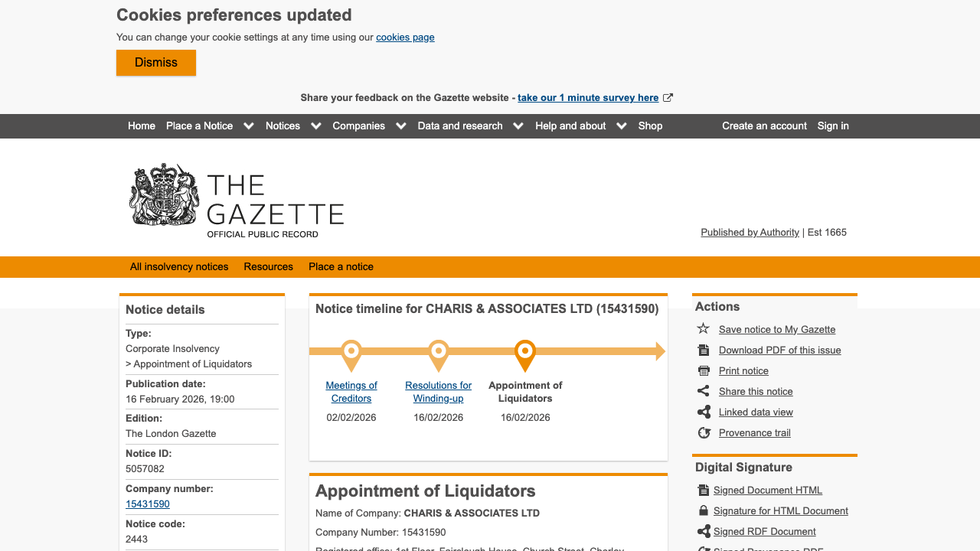Click the padlock icon for HTML signature
Viewport: 980px width, 551px height.
pos(704,510)
